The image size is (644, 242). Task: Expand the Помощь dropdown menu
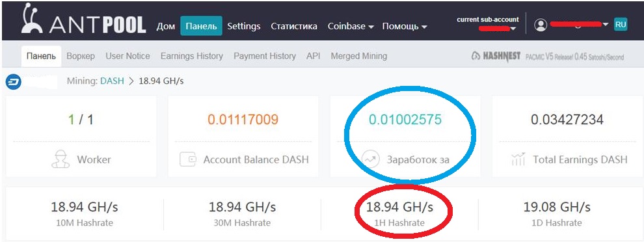pyautogui.click(x=405, y=26)
